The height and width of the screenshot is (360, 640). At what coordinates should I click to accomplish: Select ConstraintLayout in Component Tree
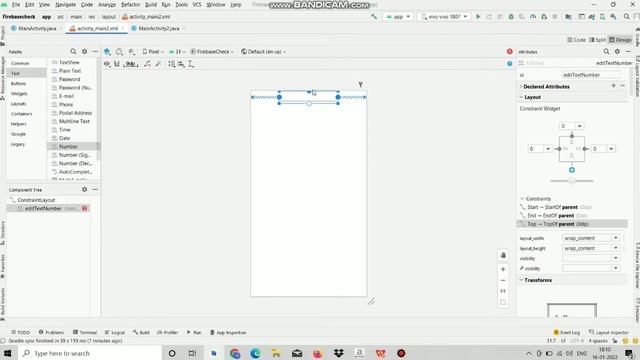(36, 200)
